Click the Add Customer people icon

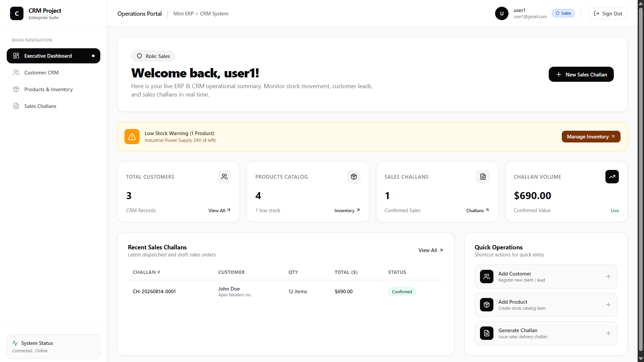coord(487,277)
